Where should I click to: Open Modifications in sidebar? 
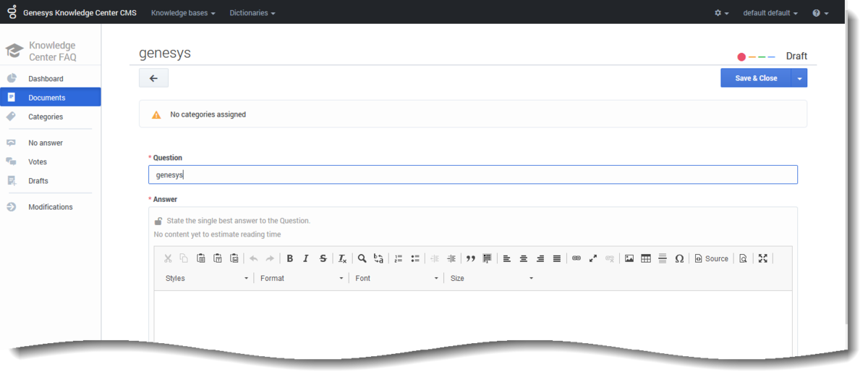click(51, 206)
